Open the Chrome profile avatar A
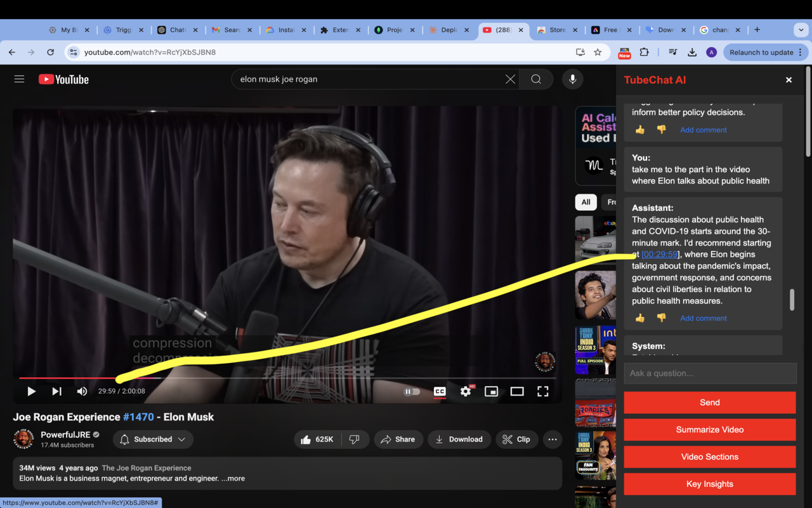Image resolution: width=812 pixels, height=508 pixels. (x=712, y=52)
